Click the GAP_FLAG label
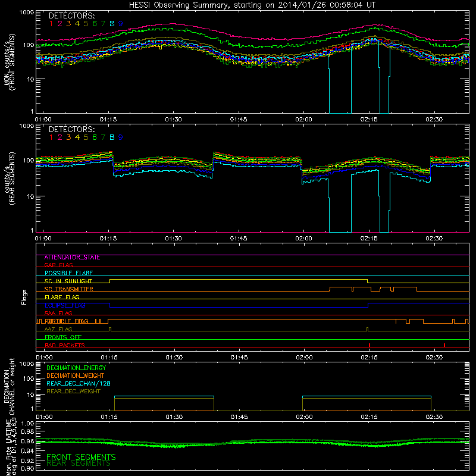The image size is (476, 476). [58, 265]
